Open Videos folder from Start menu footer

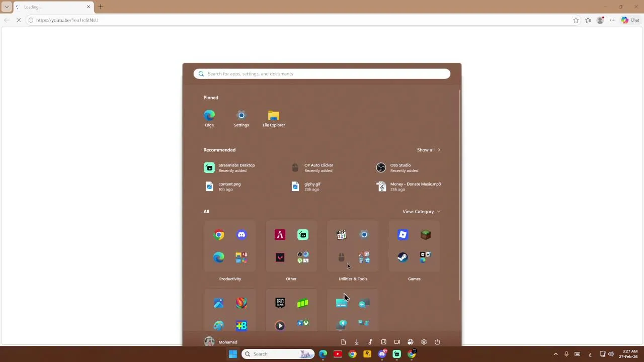pyautogui.click(x=397, y=342)
